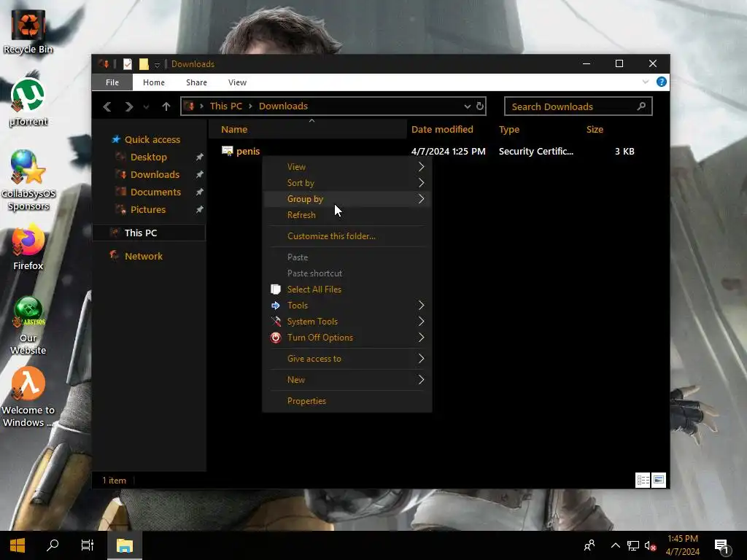Viewport: 747px width, 560px height.
Task: Open recent locations dropdown arrow
Action: pyautogui.click(x=146, y=106)
